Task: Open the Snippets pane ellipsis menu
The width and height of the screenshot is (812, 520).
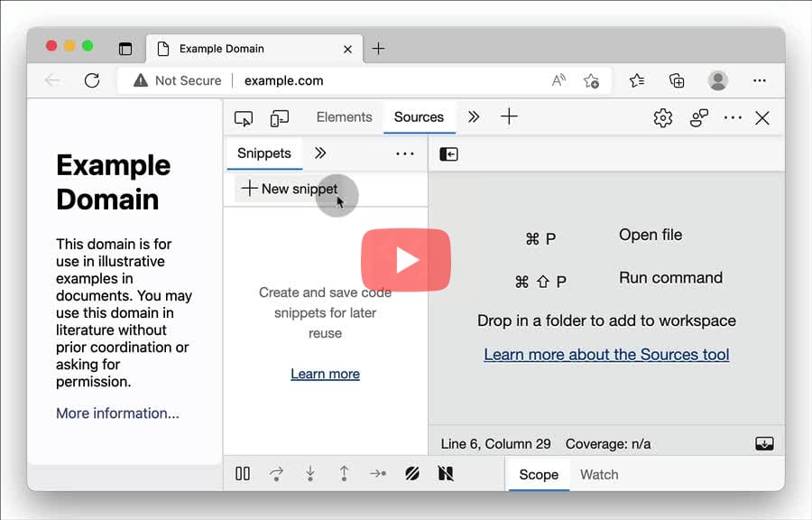Action: (x=404, y=153)
